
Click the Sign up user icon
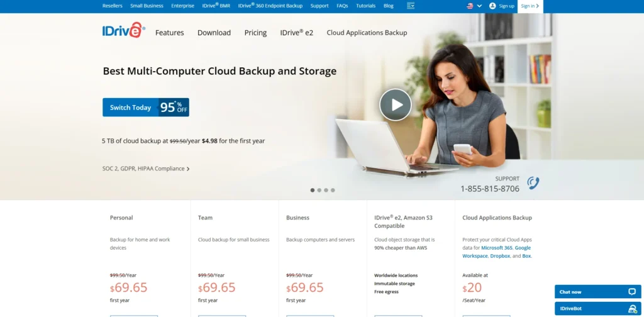coord(492,6)
